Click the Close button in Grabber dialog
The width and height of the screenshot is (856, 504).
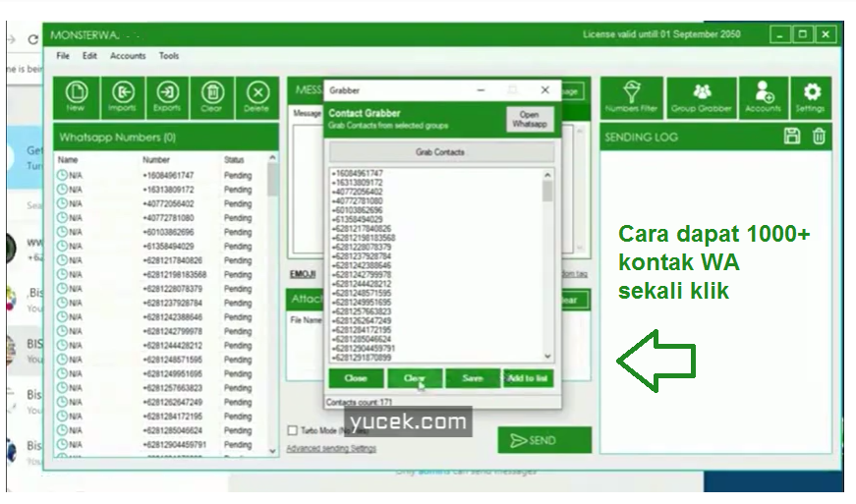tap(356, 378)
